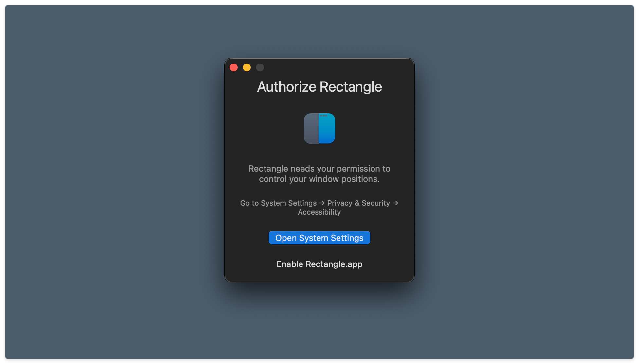The image size is (639, 364).
Task: Click the permission explanation paragraph
Action: click(319, 173)
